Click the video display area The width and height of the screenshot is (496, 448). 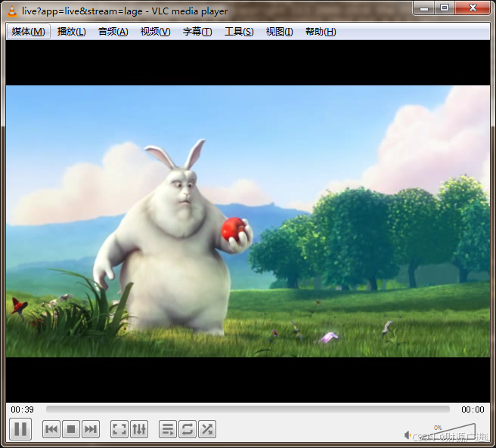point(248,221)
